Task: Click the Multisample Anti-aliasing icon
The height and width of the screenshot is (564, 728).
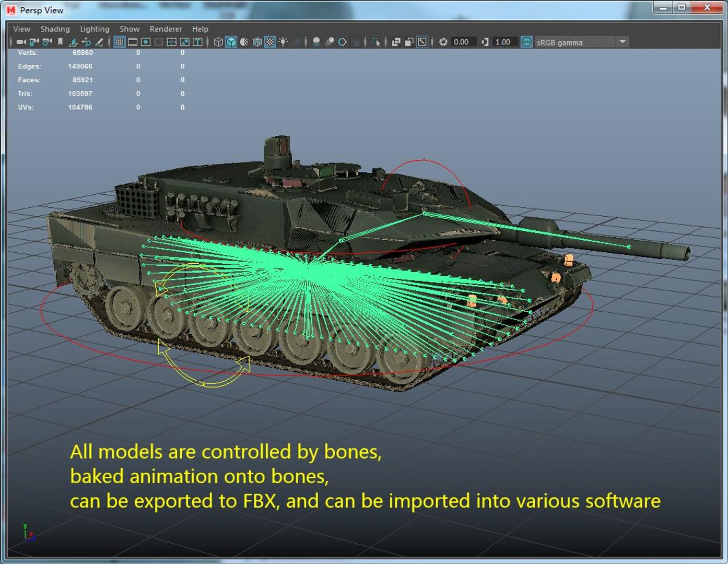Action: pos(343,42)
